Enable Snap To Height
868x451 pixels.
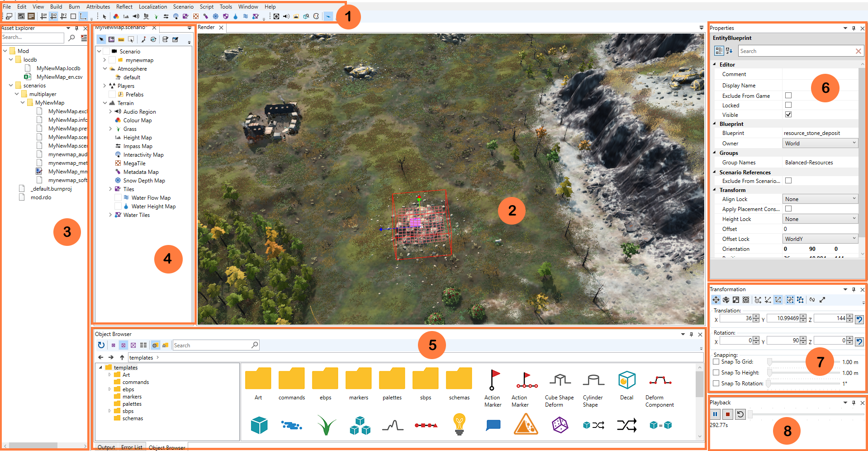pos(716,373)
